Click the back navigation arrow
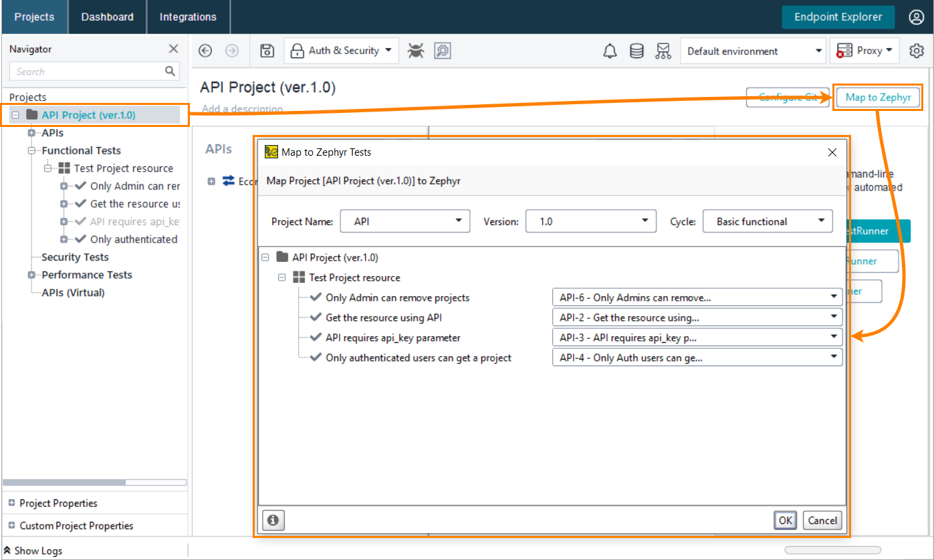934x560 pixels. pos(206,51)
